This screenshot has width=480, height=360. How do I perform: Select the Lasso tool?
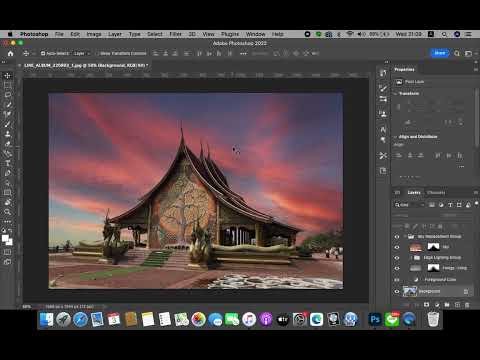pyautogui.click(x=7, y=95)
